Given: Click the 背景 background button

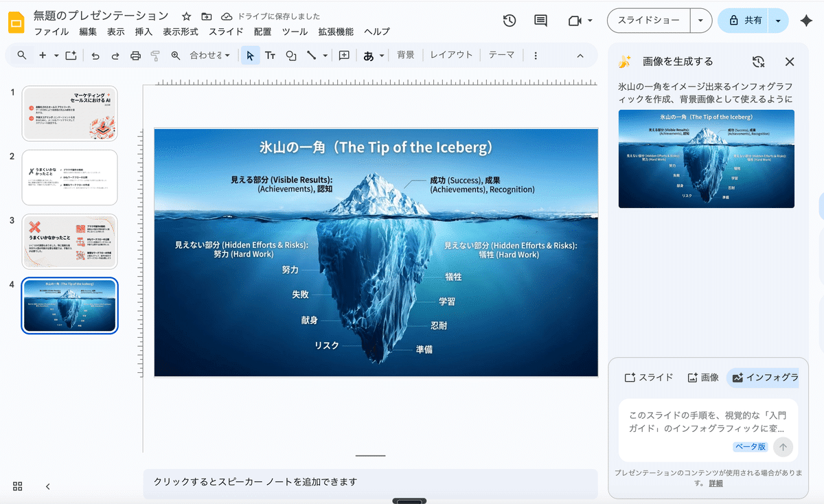Looking at the screenshot, I should pyautogui.click(x=406, y=55).
